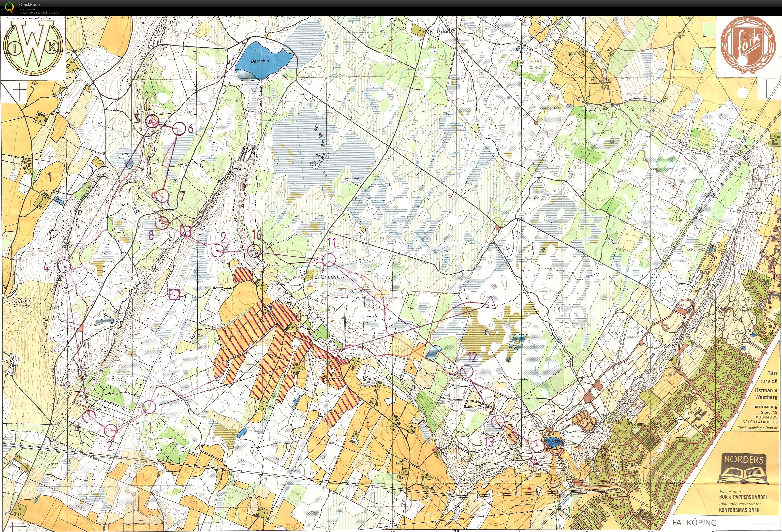Click the handwritten control number 8
Image resolution: width=782 pixels, height=532 pixels.
tap(151, 235)
